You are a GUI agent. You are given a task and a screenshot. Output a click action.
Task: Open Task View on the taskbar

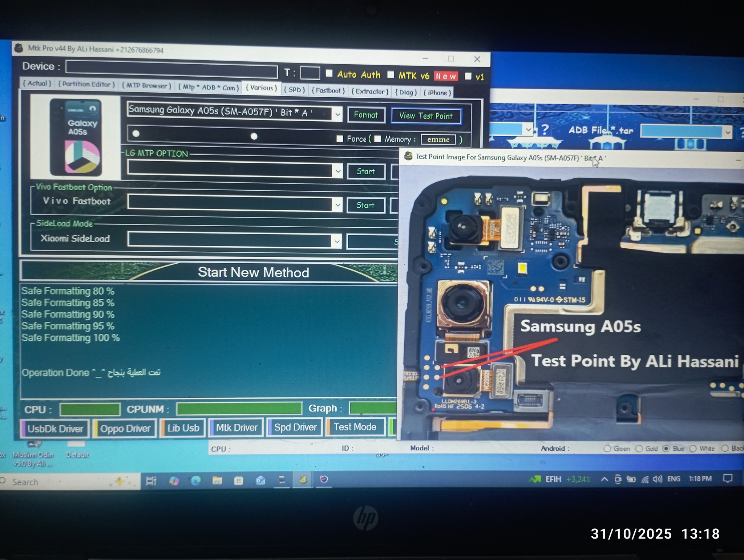click(151, 481)
